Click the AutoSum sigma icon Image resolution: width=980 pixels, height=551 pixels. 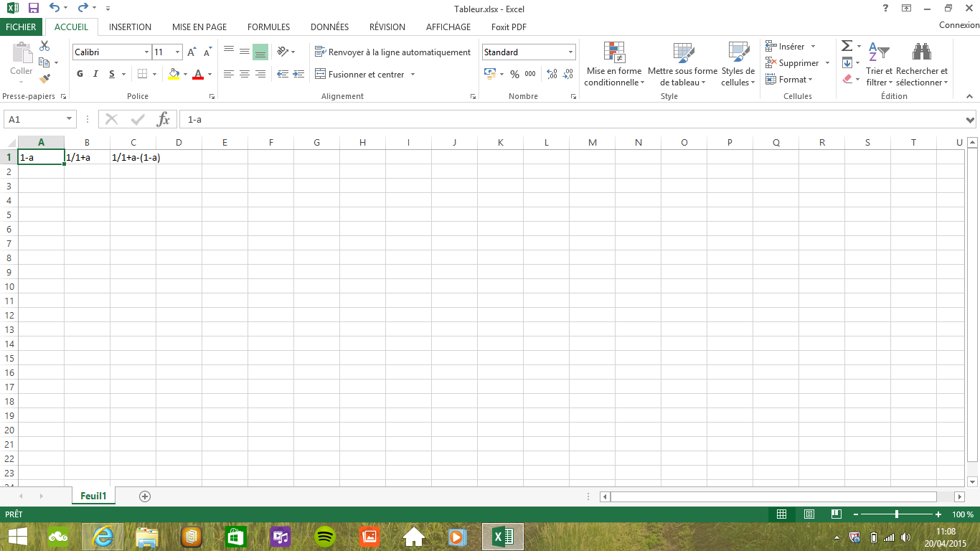(x=847, y=46)
